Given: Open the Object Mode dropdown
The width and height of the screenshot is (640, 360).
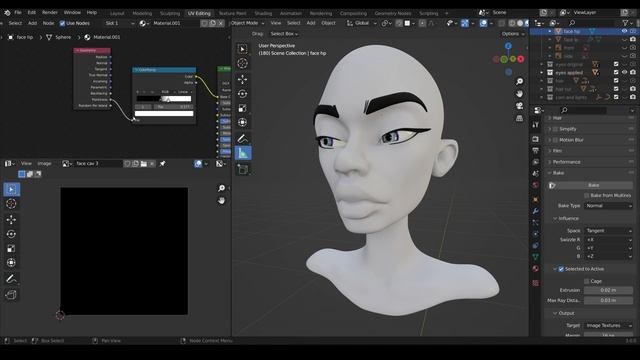Looking at the screenshot, I should 247,23.
